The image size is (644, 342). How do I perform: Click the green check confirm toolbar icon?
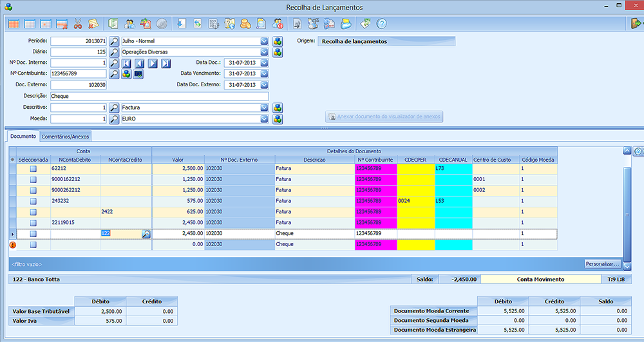(x=365, y=24)
